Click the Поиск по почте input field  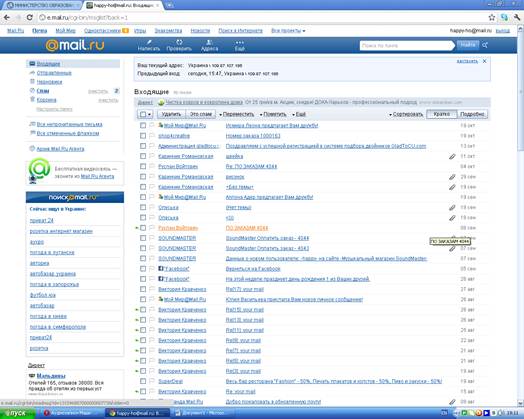tap(406, 45)
